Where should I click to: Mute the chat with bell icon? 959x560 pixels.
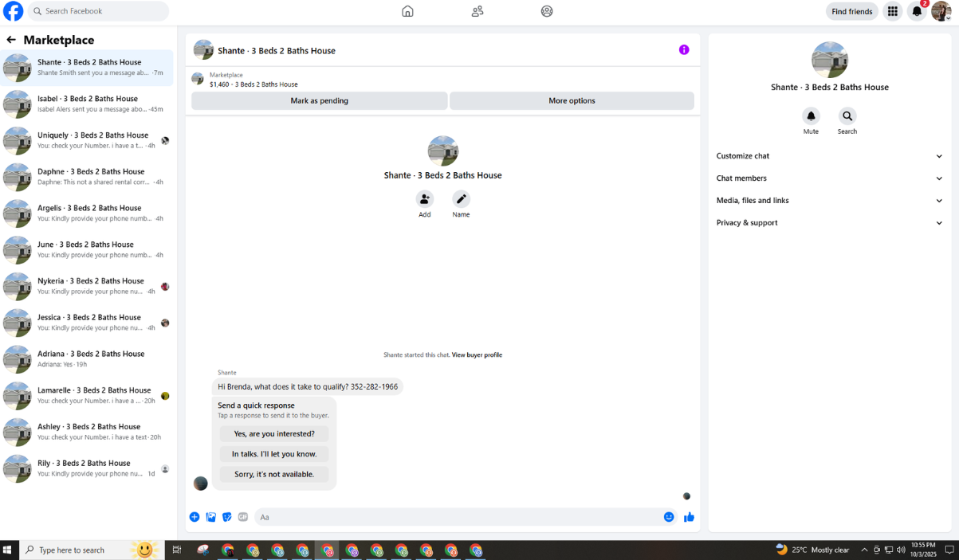click(x=811, y=116)
